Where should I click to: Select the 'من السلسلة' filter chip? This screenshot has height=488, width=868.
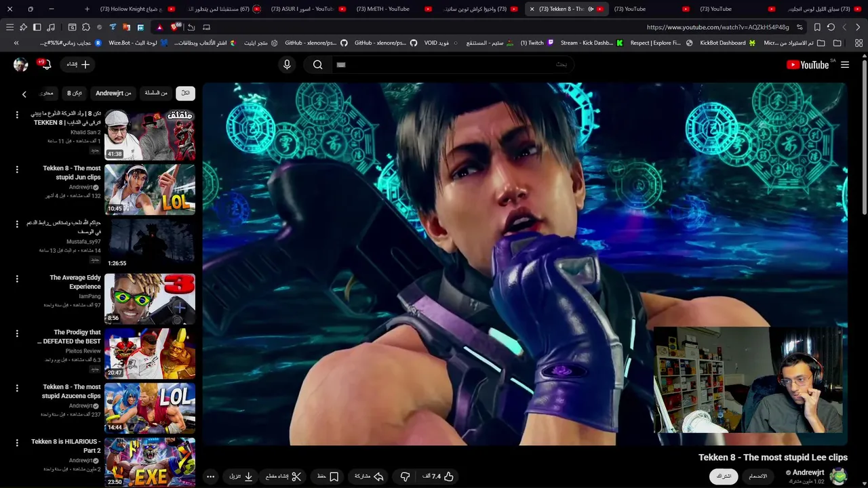156,93
